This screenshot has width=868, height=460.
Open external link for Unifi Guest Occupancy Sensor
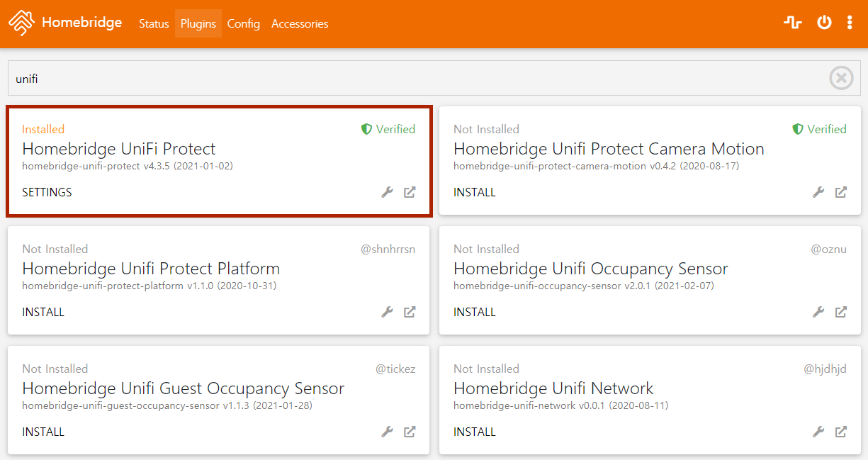(410, 432)
